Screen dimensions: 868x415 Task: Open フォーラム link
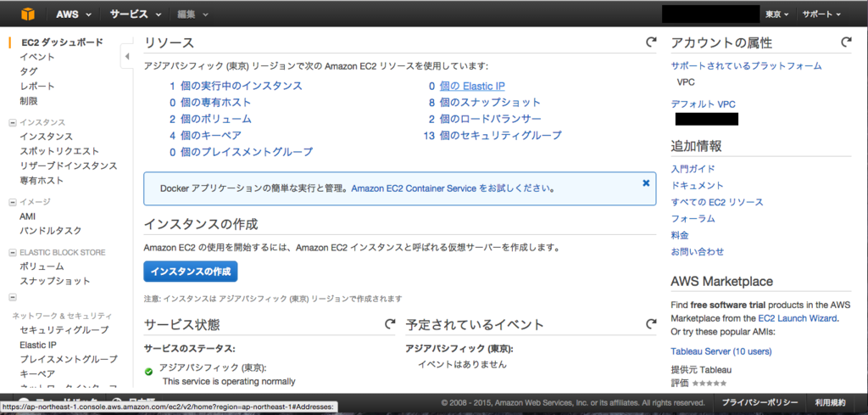(x=693, y=219)
